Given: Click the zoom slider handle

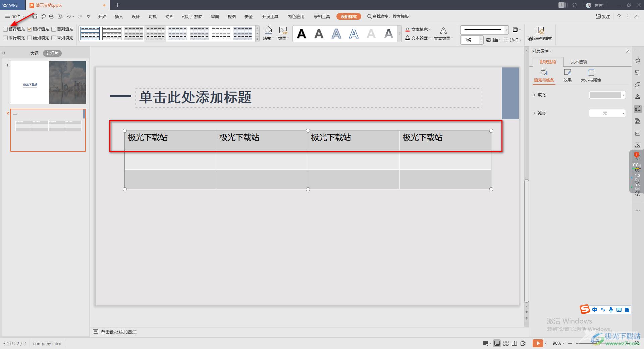Looking at the screenshot, I should (x=598, y=343).
